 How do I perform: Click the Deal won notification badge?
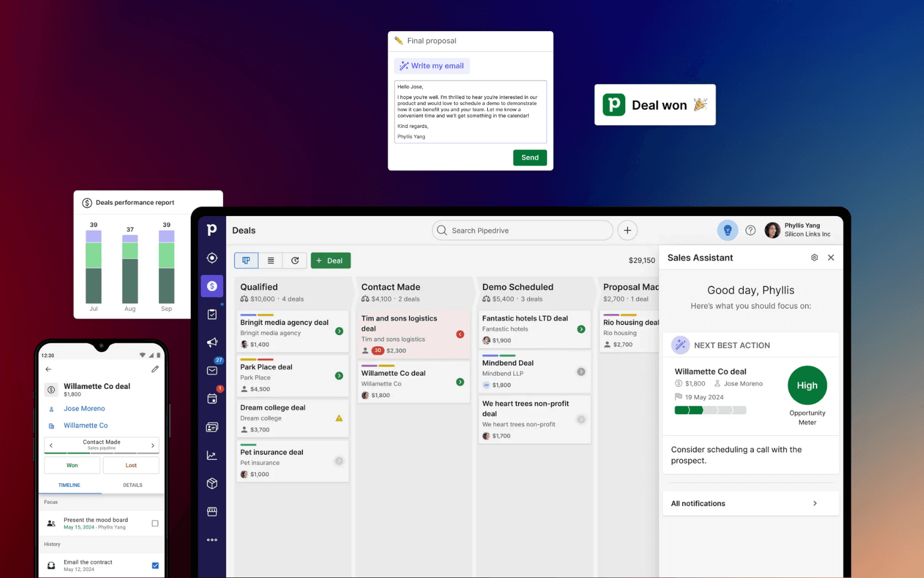coord(655,104)
